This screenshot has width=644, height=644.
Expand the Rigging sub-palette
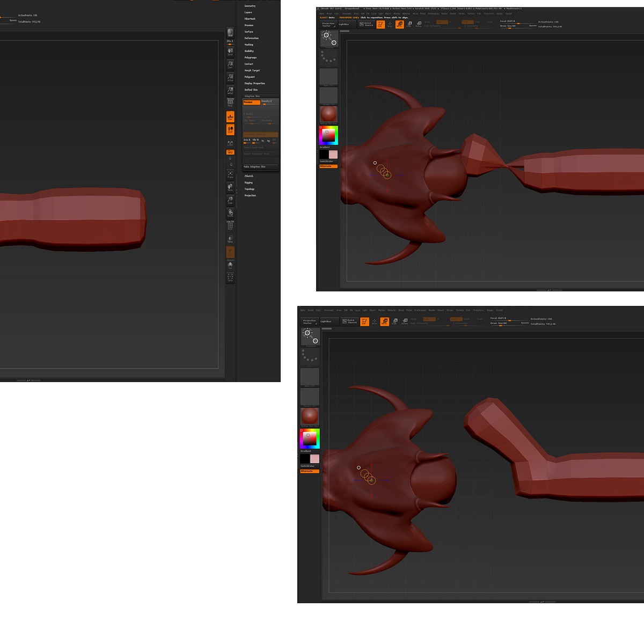tap(248, 182)
